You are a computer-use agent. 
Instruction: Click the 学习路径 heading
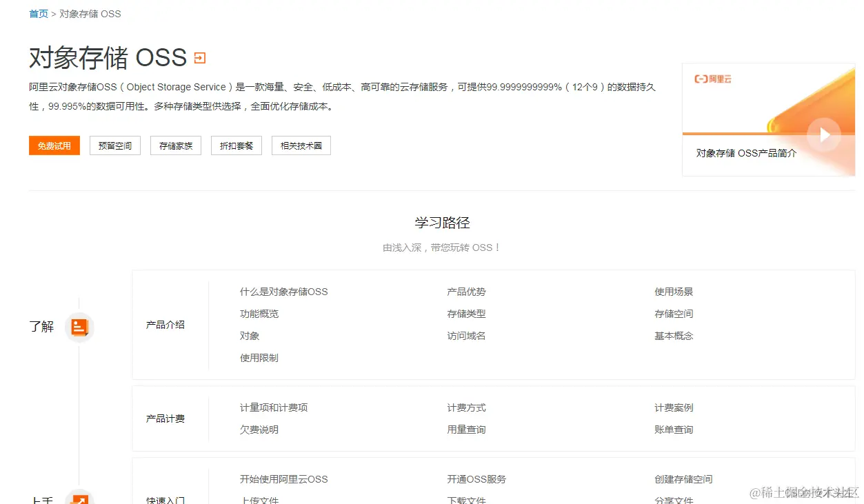[442, 223]
